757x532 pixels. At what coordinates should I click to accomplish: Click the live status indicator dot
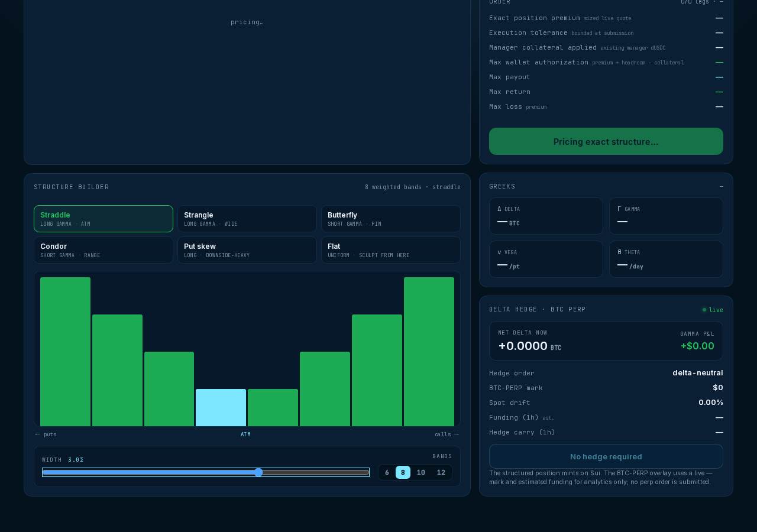(x=704, y=310)
